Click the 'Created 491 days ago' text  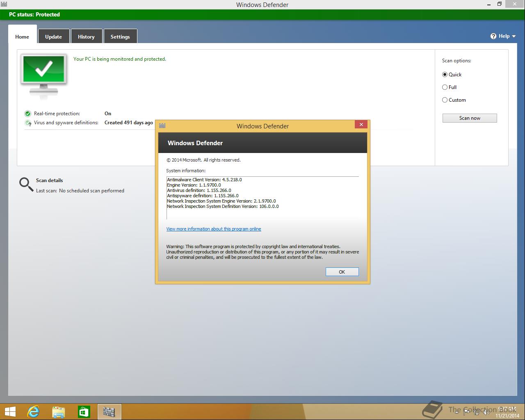[129, 123]
